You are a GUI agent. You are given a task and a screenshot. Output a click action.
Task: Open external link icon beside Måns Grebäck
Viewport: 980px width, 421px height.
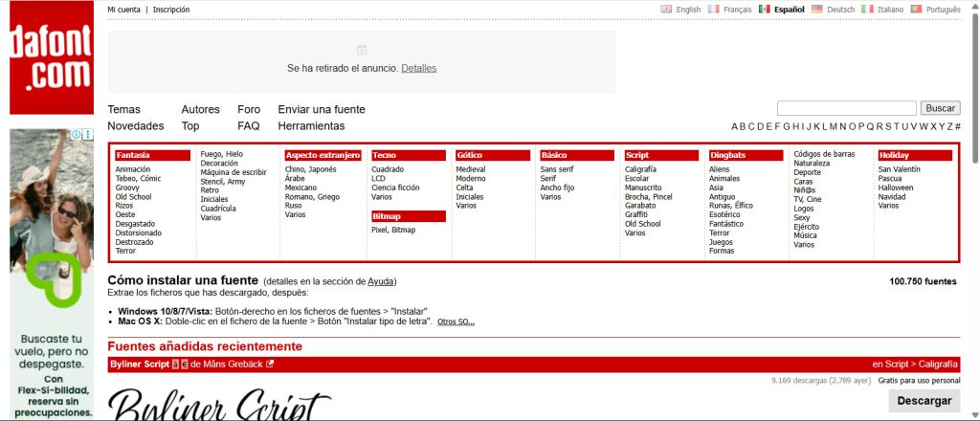point(269,365)
